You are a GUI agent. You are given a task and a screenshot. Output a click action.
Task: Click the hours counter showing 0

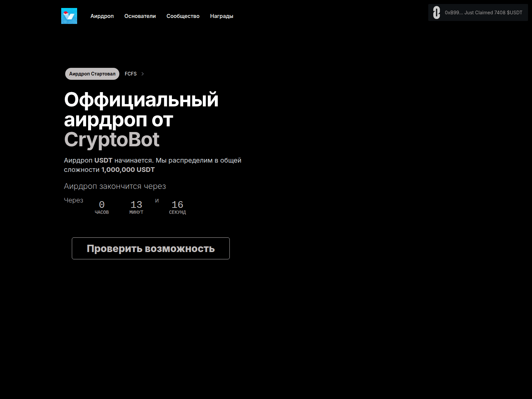pos(102,205)
